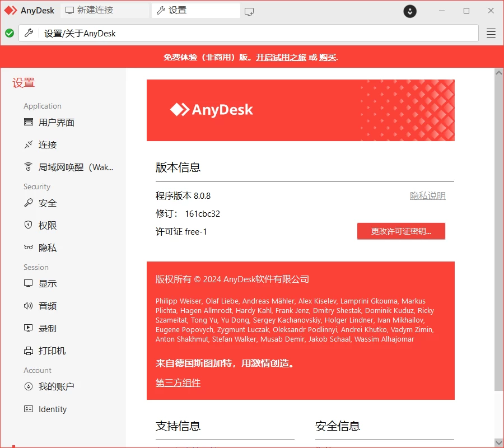Click the green connection status checkmark
The width and height of the screenshot is (504, 448).
pos(10,33)
